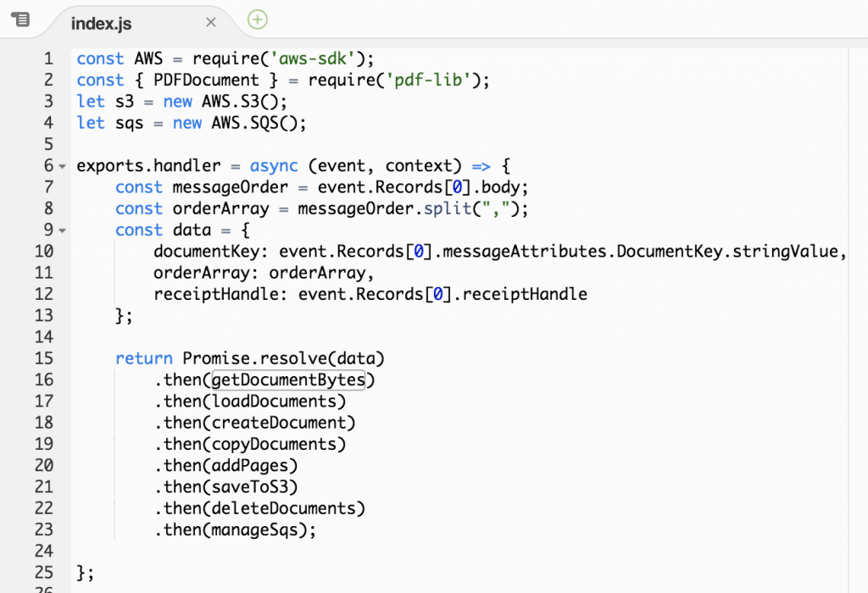Collapse the fold arrow at line 6
Screen dimensions: 868x593
coord(63,166)
